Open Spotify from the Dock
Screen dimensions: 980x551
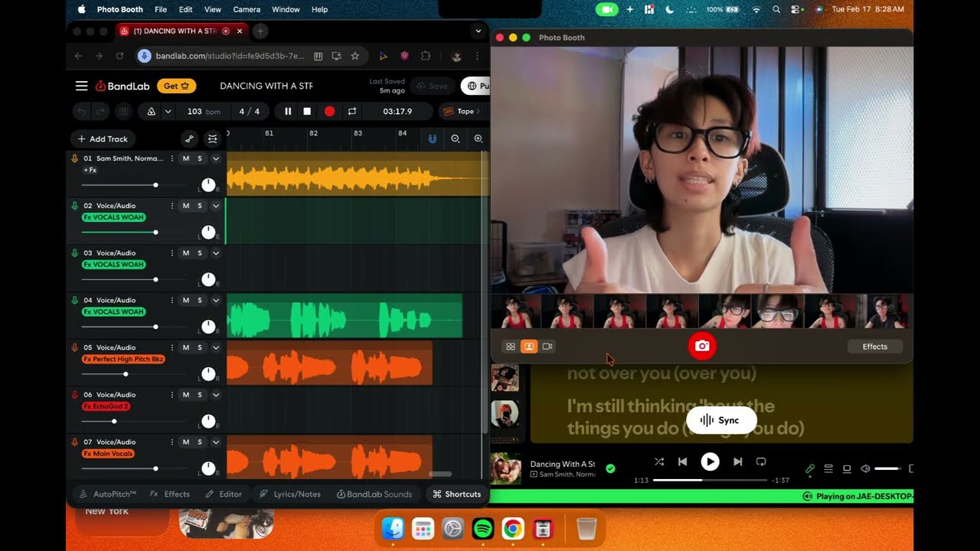pyautogui.click(x=482, y=529)
